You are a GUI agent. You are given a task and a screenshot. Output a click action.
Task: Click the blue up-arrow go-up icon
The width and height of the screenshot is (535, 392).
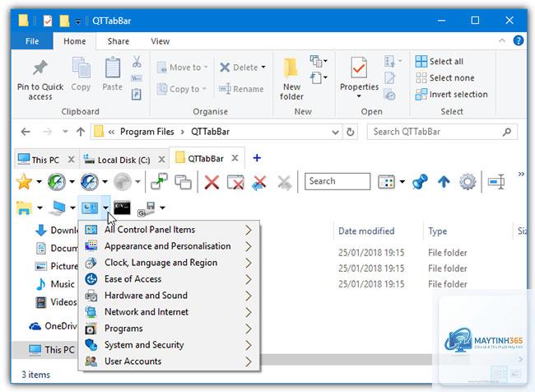coord(444,182)
